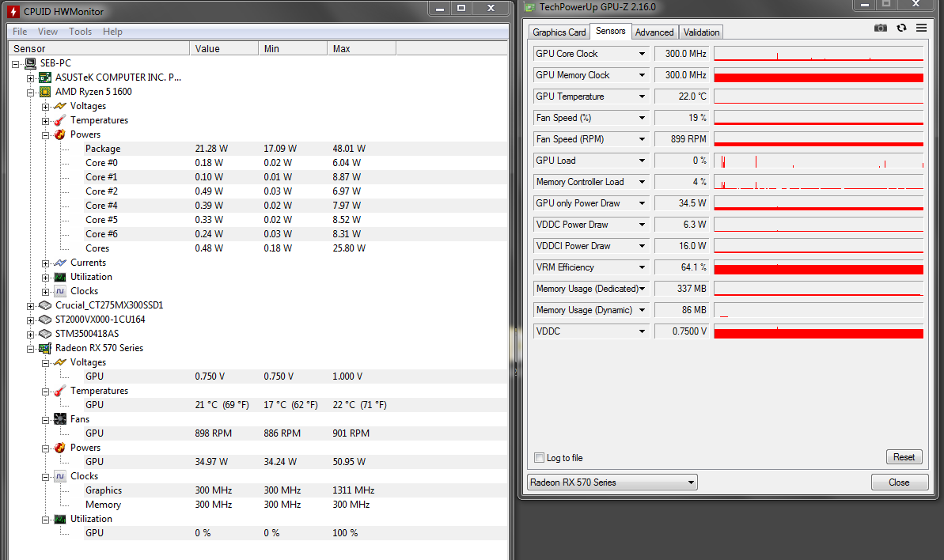Click the Close button in GPU-Z
The height and width of the screenshot is (560, 944).
pyautogui.click(x=899, y=482)
